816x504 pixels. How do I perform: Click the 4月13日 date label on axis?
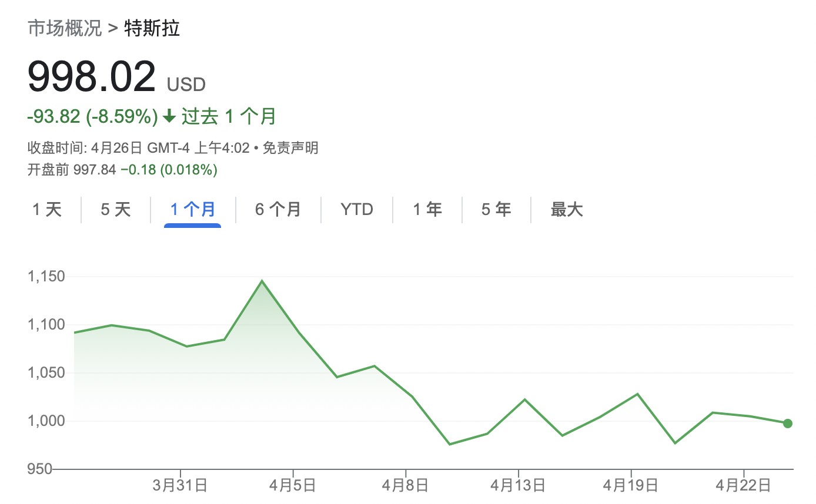[518, 486]
